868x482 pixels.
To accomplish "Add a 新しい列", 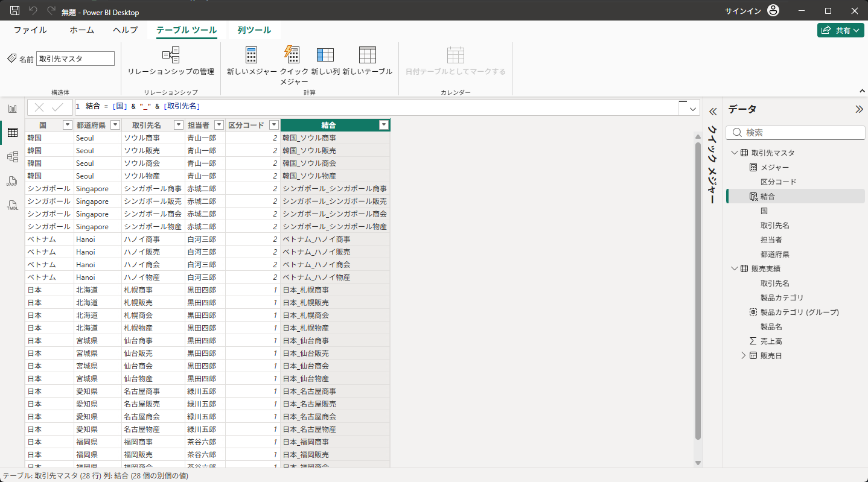I will pyautogui.click(x=325, y=61).
